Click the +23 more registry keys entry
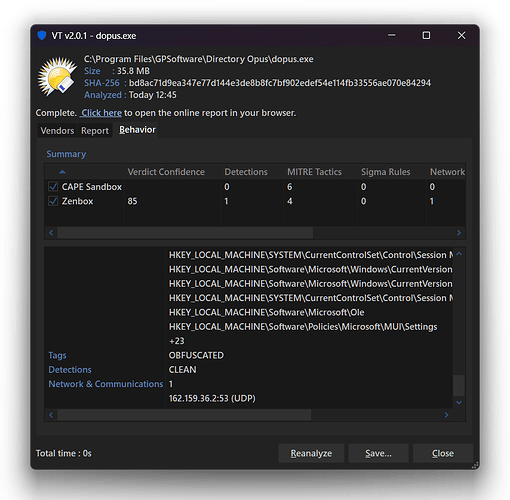The image size is (510, 500). pos(177,341)
